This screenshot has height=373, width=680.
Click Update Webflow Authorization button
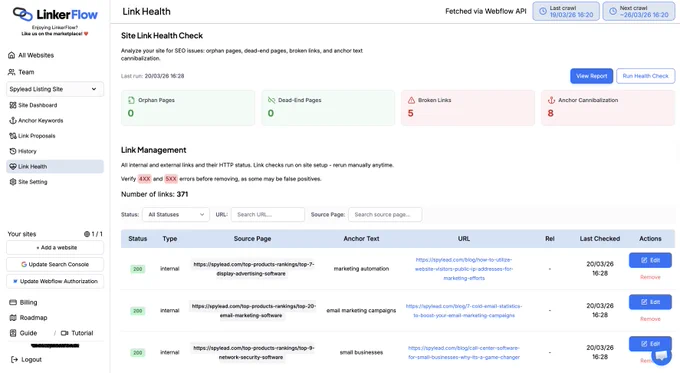[x=55, y=281]
